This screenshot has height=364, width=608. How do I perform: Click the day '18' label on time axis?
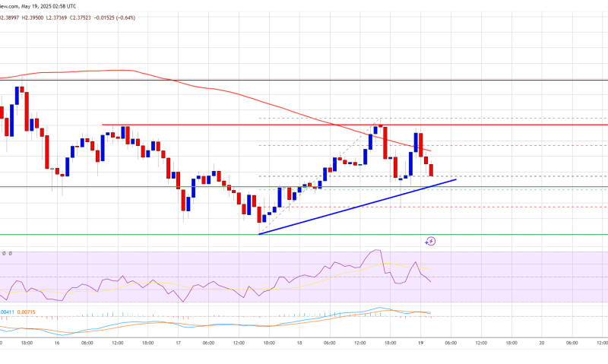click(x=299, y=343)
